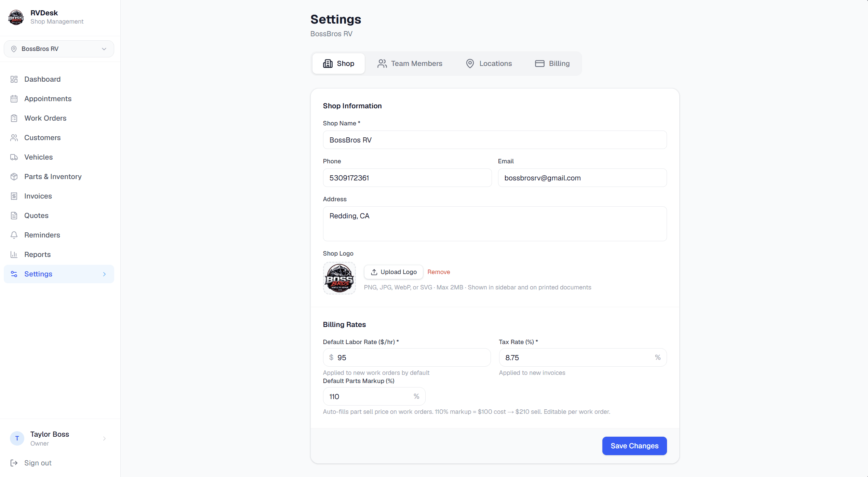Click the Reports bar chart icon

(14, 255)
